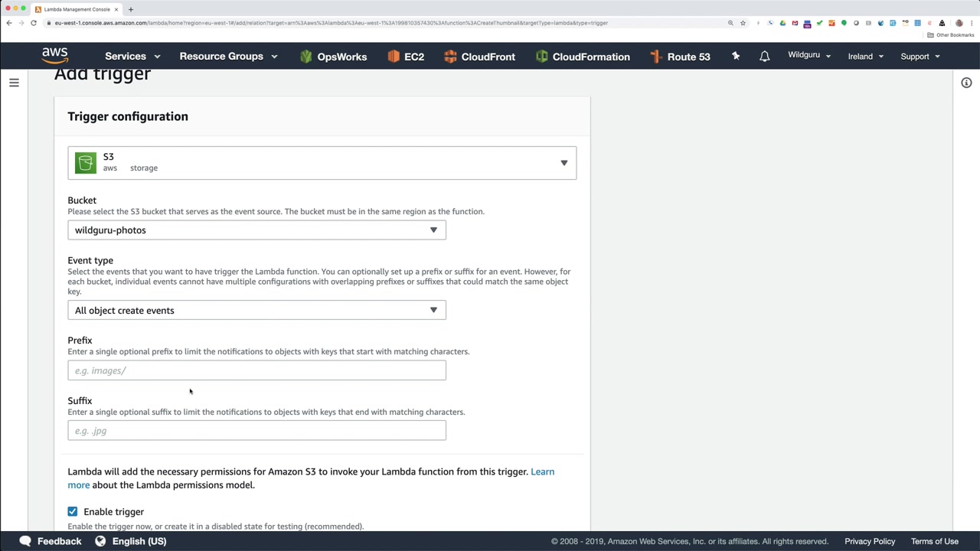The image size is (980, 551).
Task: Click the zoom magnifier icon in the address bar
Action: click(x=730, y=23)
